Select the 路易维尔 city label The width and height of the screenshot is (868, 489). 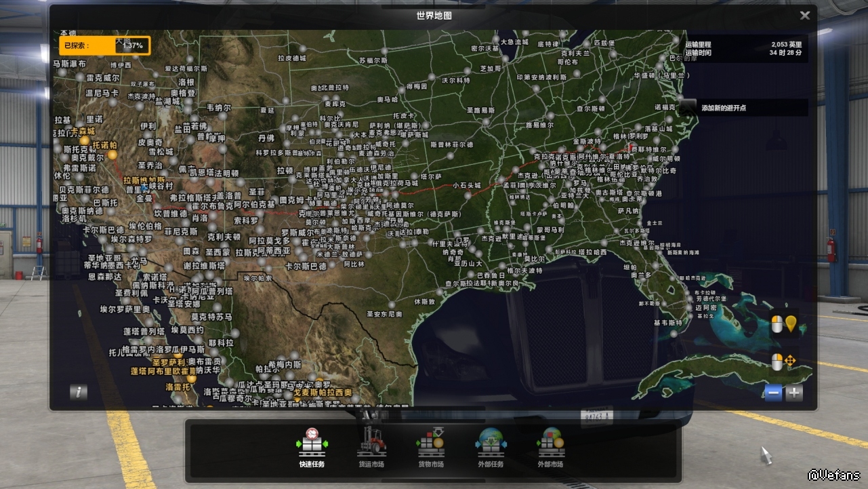point(539,125)
